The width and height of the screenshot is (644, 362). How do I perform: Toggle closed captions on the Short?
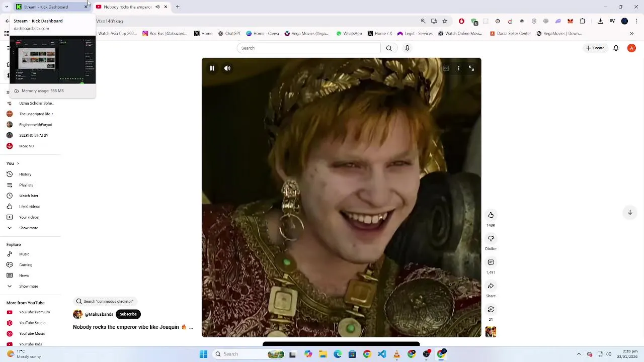(446, 68)
